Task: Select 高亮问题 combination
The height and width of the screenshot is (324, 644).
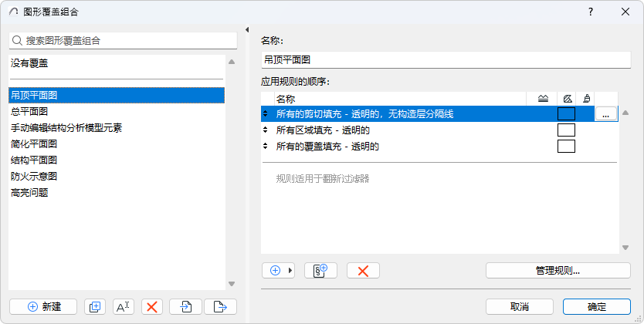Action: pyautogui.click(x=117, y=192)
